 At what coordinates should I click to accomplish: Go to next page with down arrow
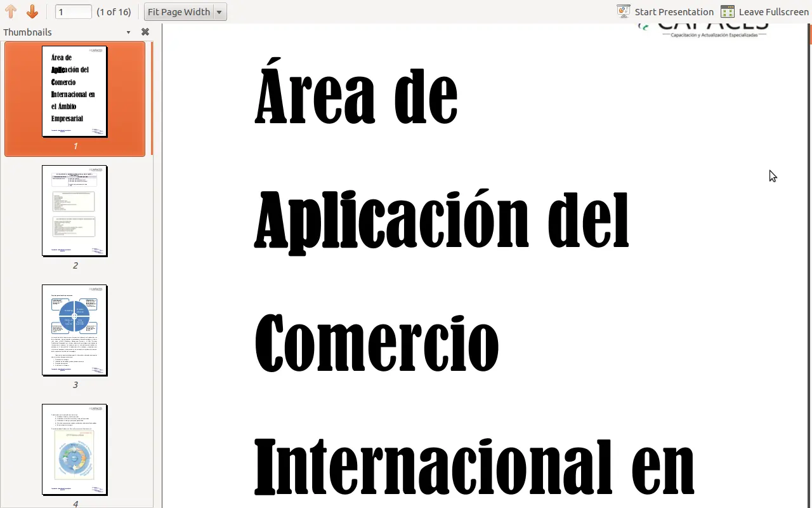pos(32,12)
